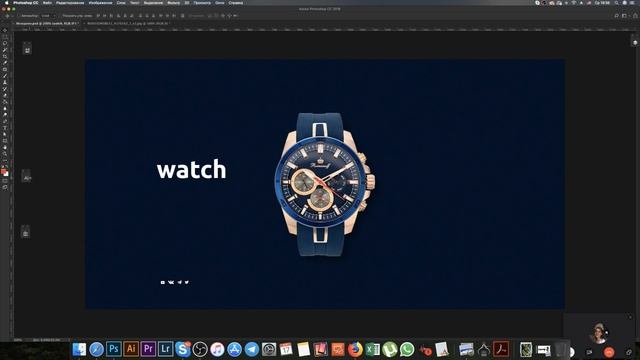Select the Rectangle shape tool

coord(5,141)
